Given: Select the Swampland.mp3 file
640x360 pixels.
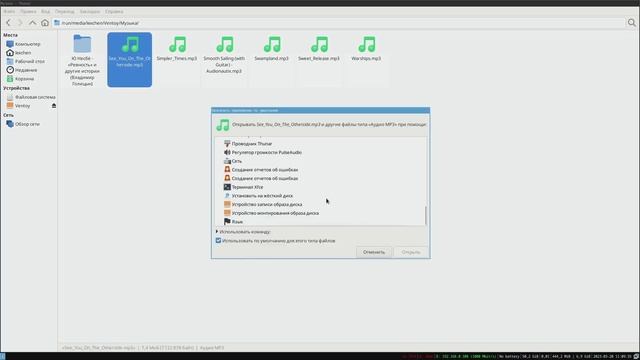Looking at the screenshot, I should pyautogui.click(x=271, y=49).
